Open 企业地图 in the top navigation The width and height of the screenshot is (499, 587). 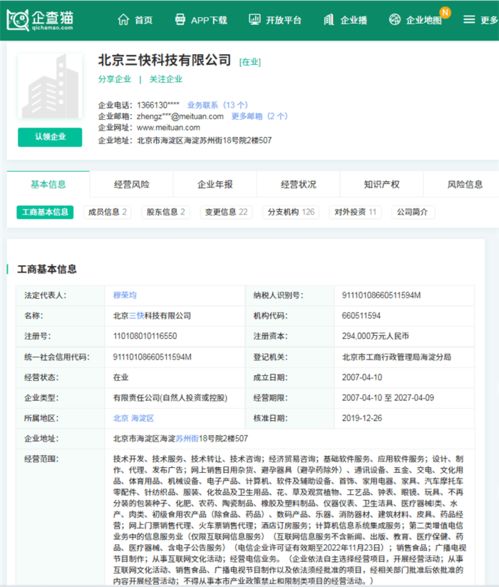point(423,20)
